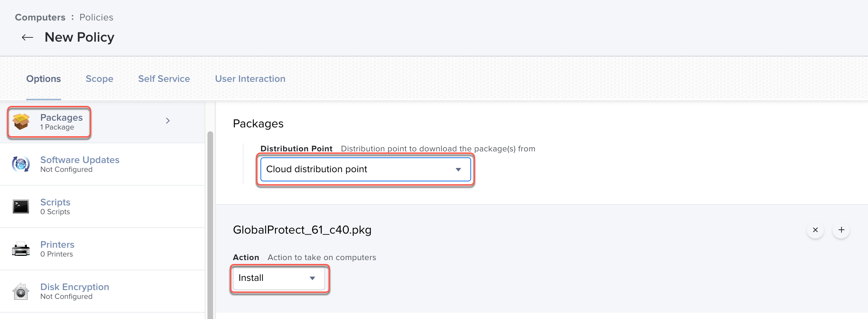Expand Packages section chevron arrow
The height and width of the screenshot is (319, 868).
[168, 121]
